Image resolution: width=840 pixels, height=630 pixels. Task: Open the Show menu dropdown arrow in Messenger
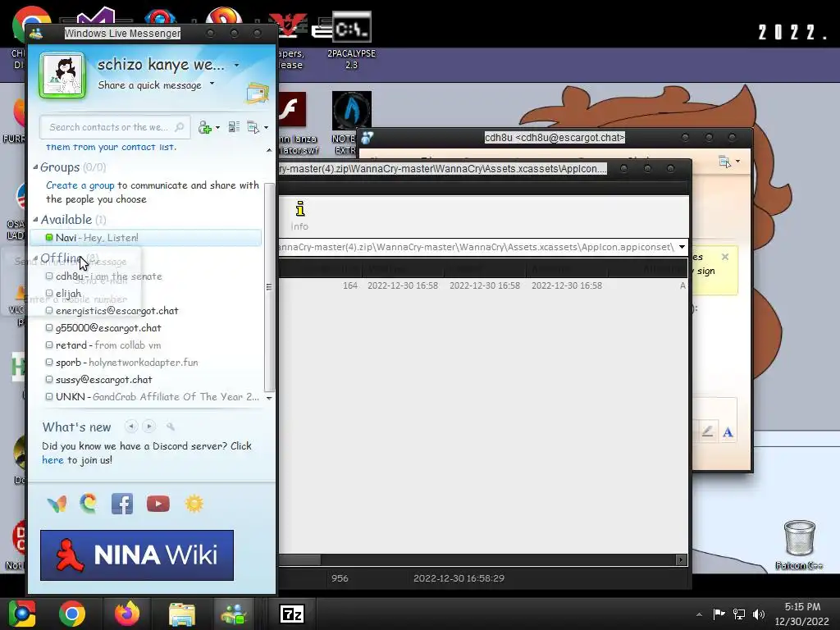267,127
